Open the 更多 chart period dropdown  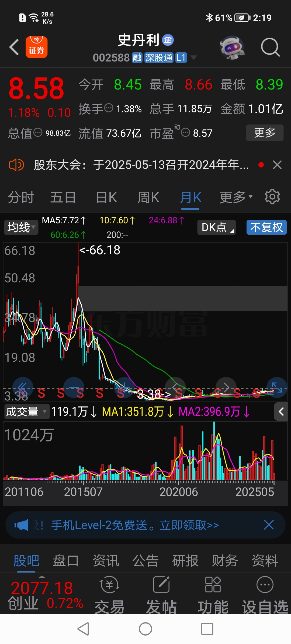pos(236,197)
